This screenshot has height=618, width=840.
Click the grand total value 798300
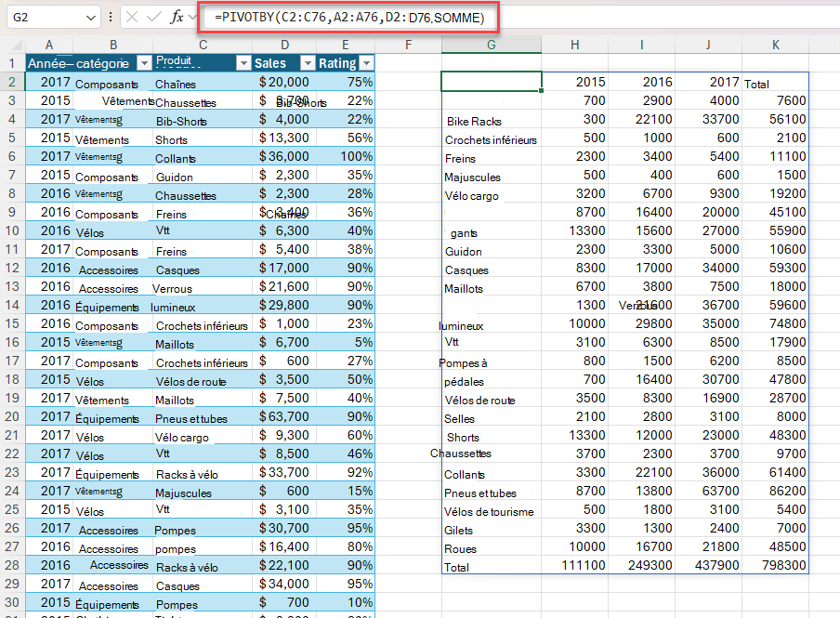point(776,565)
